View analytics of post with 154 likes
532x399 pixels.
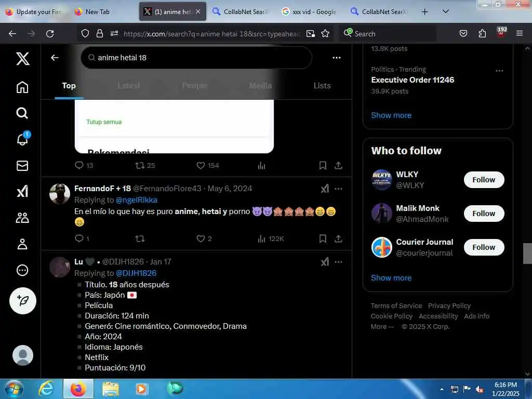(261, 166)
